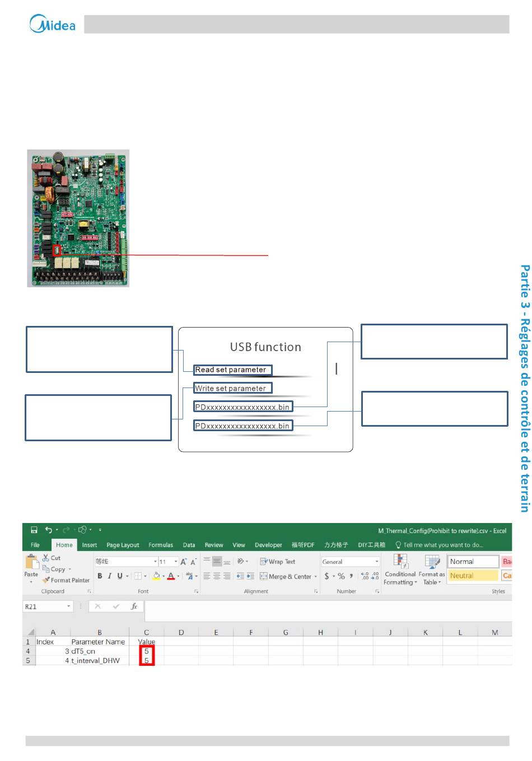Screen dimensions: 532x761
Task: Switch to the Page Layout tab
Action: click(x=123, y=545)
